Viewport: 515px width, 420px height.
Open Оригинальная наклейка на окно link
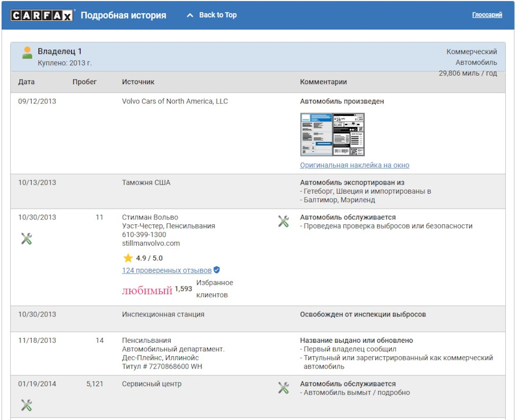click(355, 165)
